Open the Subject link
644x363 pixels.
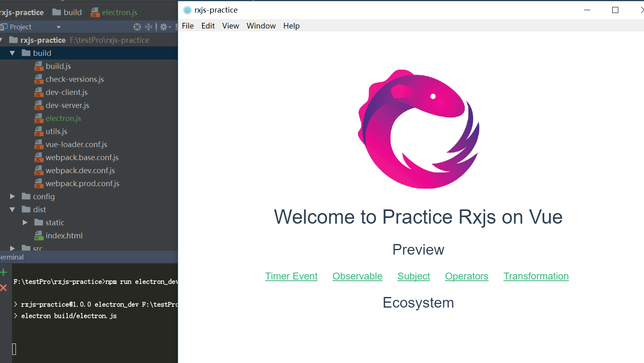click(414, 276)
